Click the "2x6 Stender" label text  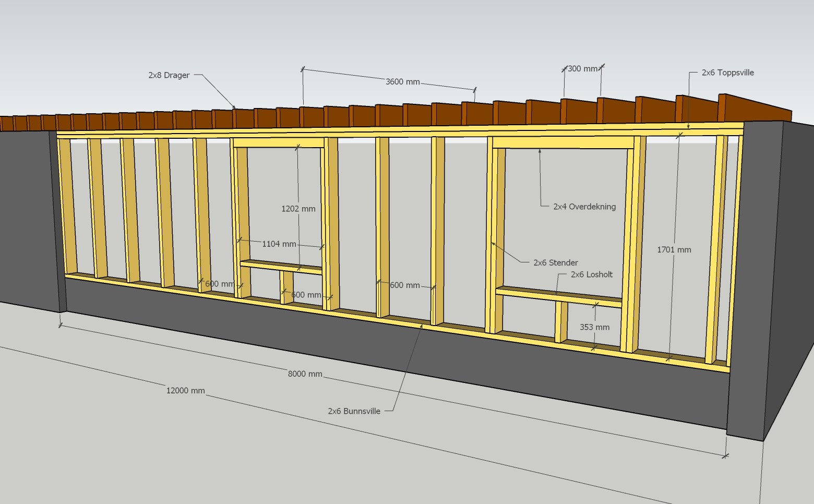point(555,262)
